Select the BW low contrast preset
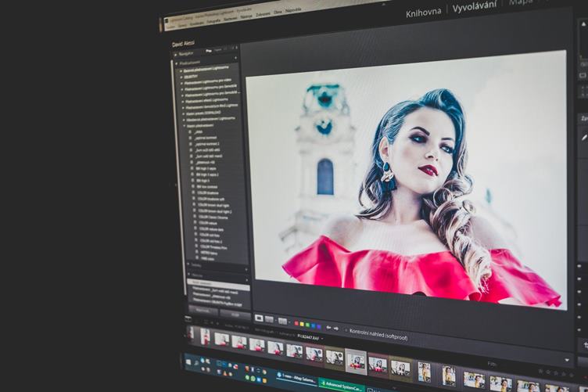588x392 pixels. (206, 187)
